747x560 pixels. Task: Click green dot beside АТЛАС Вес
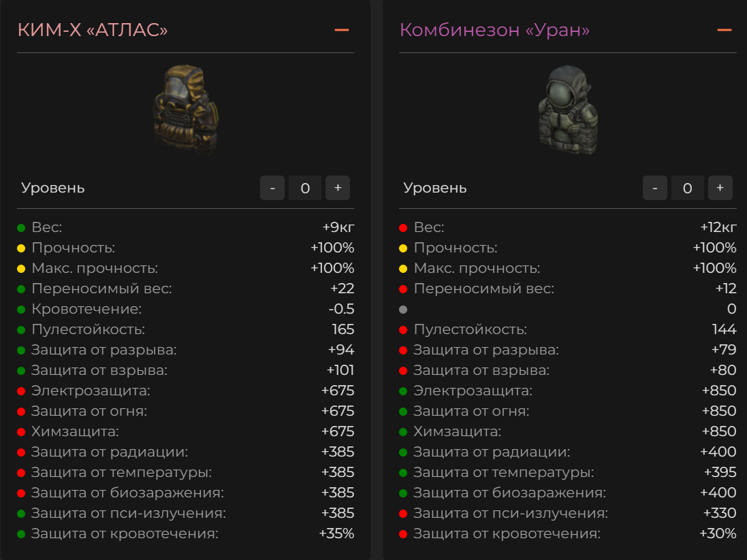pyautogui.click(x=21, y=227)
